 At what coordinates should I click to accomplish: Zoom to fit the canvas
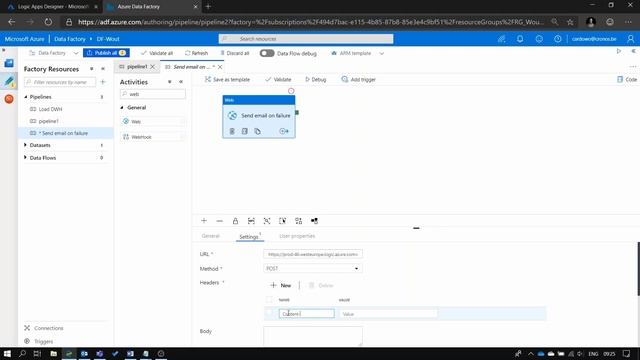[251, 221]
